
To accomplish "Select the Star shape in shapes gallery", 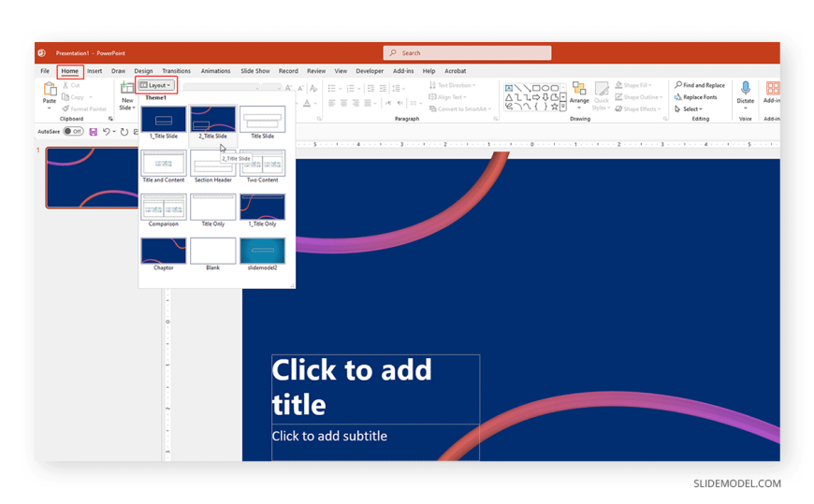I will point(555,107).
